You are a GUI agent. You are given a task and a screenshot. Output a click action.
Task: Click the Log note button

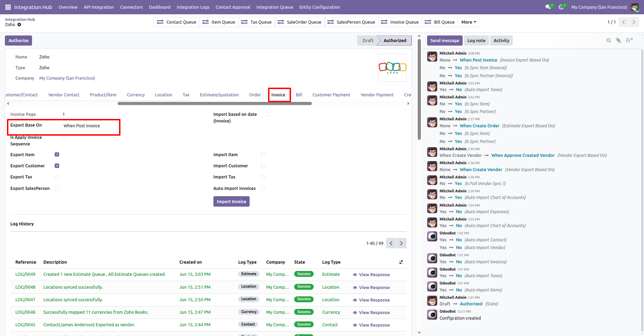[476, 41]
